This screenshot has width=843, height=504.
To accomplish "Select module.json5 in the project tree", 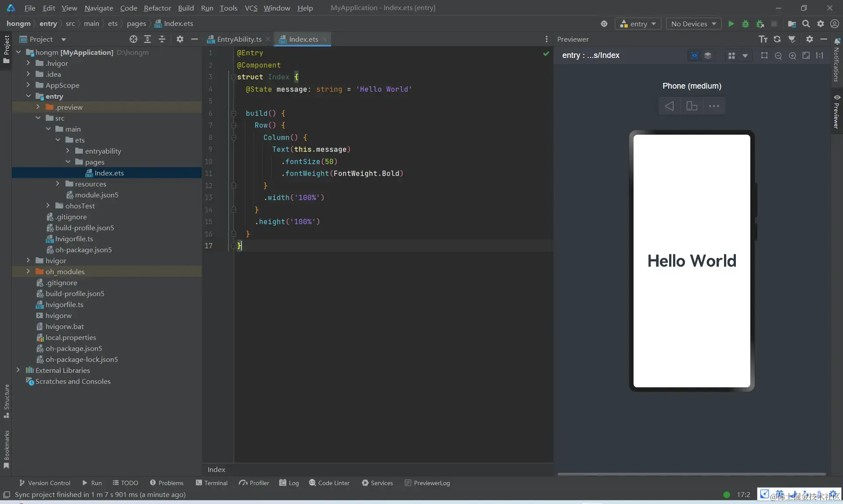I will 96,195.
